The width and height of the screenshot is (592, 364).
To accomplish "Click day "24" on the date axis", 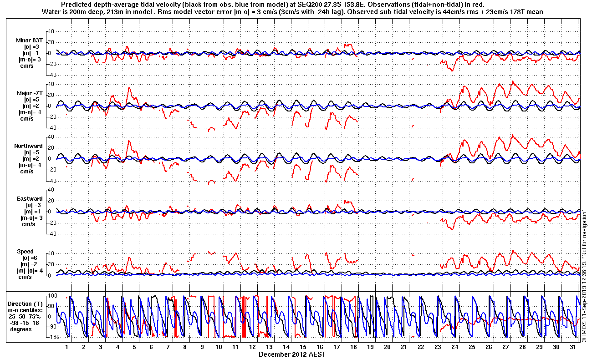I will (x=455, y=347).
